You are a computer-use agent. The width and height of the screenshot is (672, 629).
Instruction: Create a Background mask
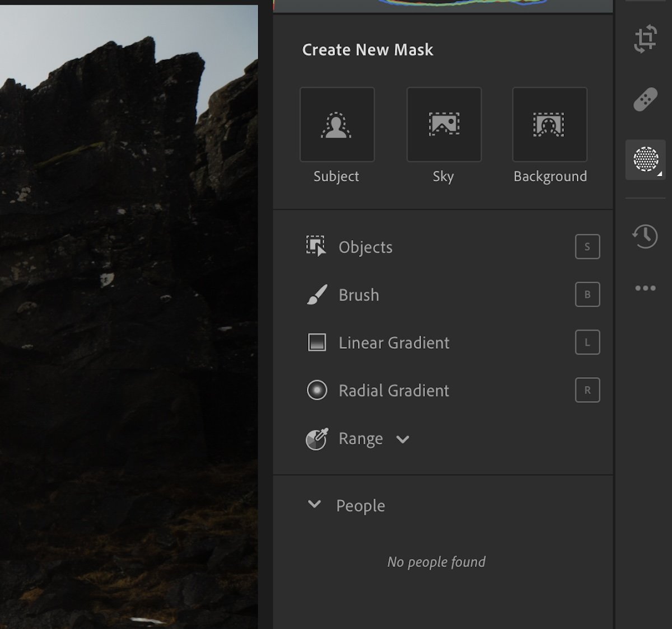[549, 124]
